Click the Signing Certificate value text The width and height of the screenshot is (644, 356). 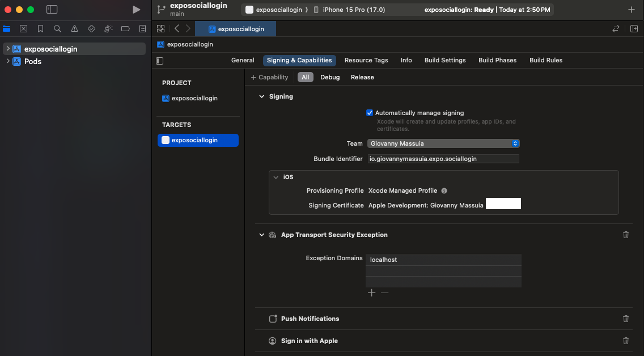(426, 205)
